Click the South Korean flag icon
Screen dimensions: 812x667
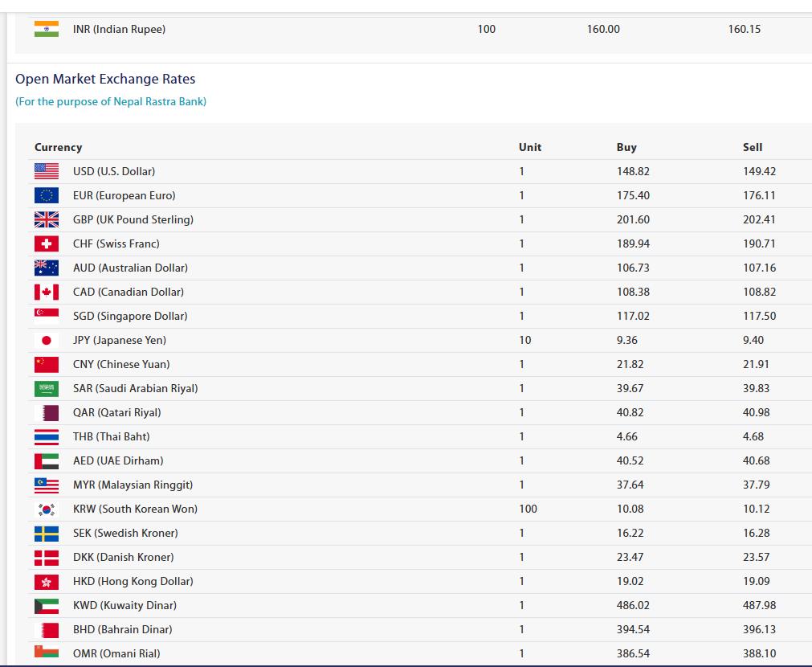coord(47,509)
